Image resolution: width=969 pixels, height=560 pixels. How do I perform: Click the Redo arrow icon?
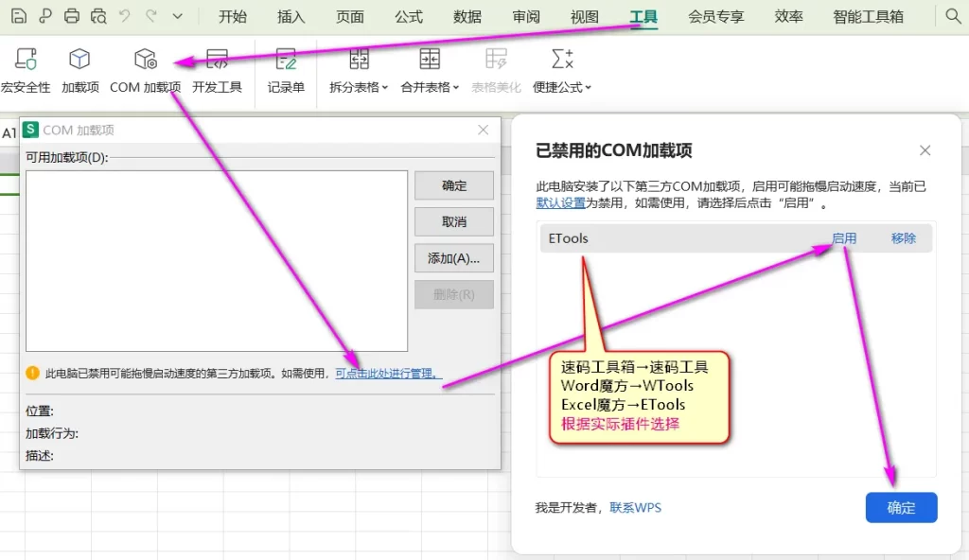[151, 15]
